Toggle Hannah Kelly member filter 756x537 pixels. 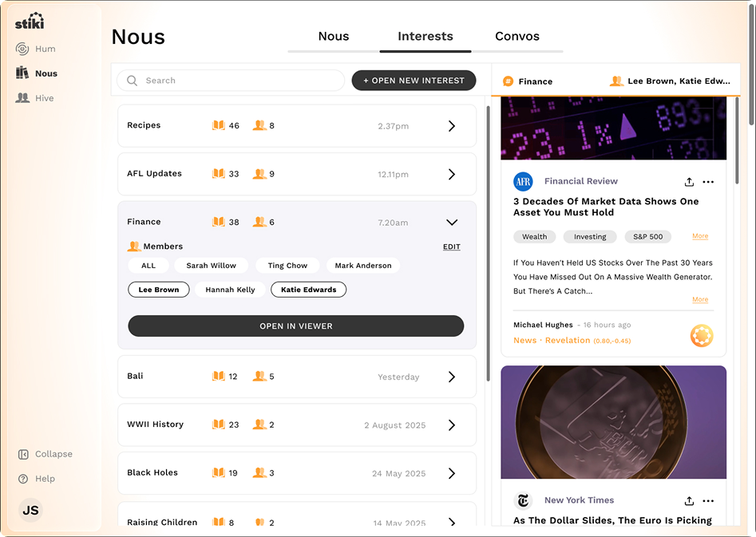(x=230, y=290)
